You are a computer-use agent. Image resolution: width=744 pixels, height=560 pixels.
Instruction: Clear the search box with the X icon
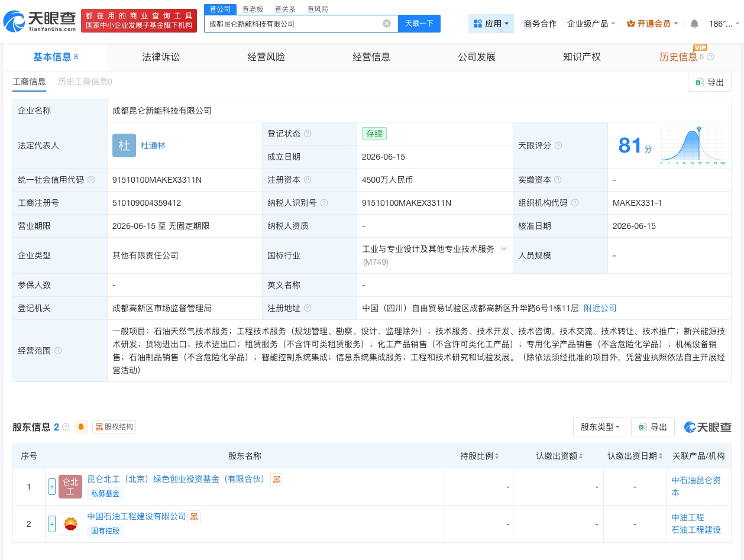(x=387, y=24)
